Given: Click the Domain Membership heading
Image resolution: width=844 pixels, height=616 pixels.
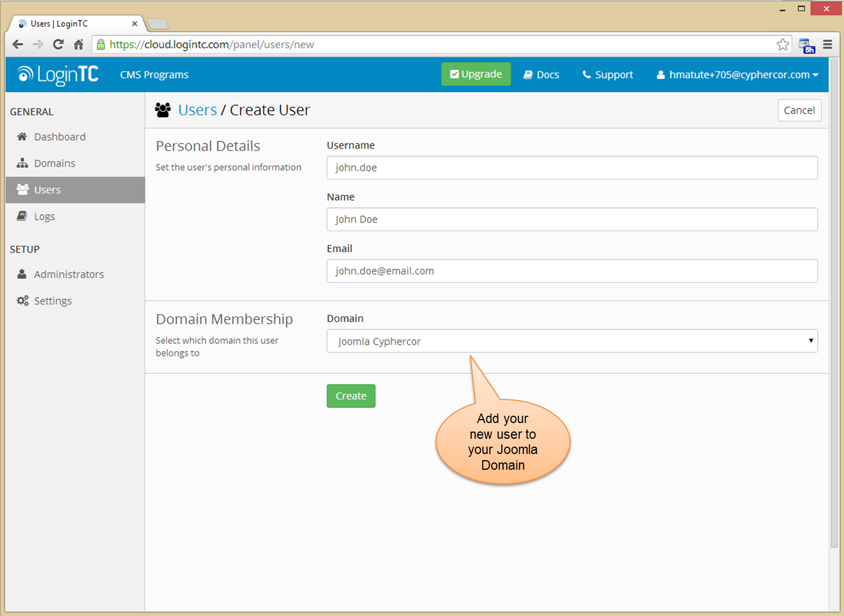Looking at the screenshot, I should [x=225, y=320].
